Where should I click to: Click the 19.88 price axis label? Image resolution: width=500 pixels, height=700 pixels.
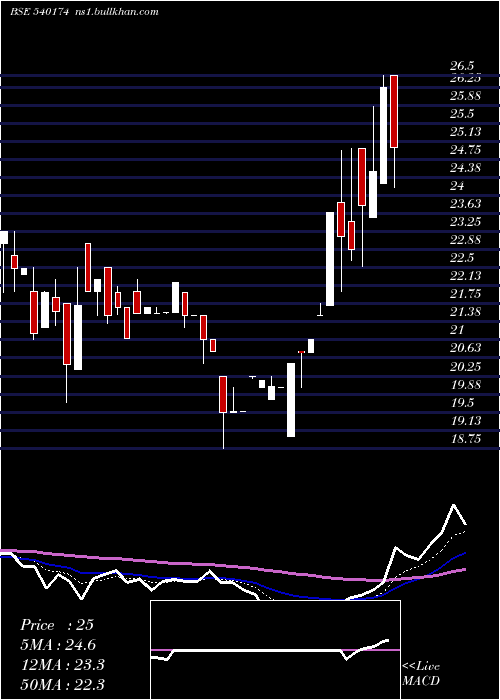465,385
